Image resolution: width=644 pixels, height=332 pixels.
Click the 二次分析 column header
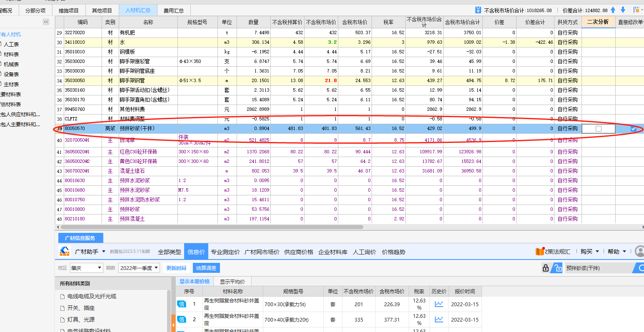tap(598, 22)
